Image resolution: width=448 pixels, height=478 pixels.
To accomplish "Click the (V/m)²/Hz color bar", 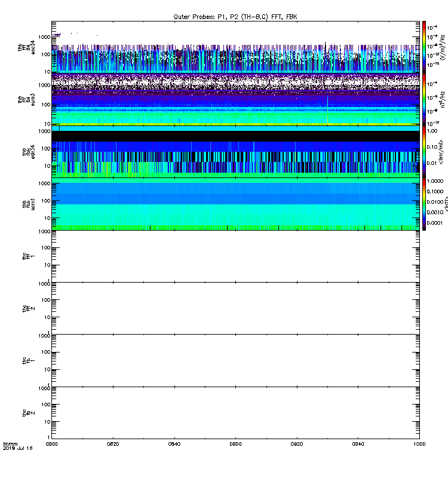I will click(x=424, y=47).
